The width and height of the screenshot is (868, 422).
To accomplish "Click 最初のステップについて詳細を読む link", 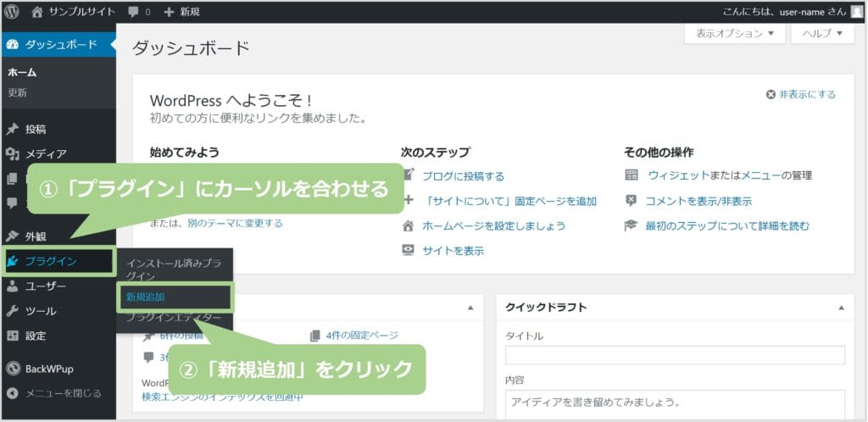I will point(727,226).
